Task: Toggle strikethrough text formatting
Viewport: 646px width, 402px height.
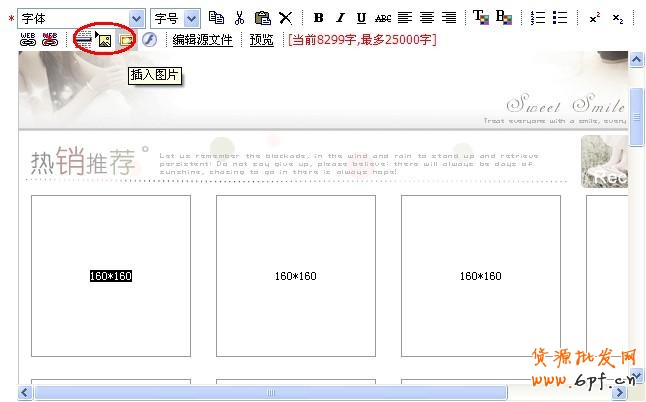Action: point(383,18)
